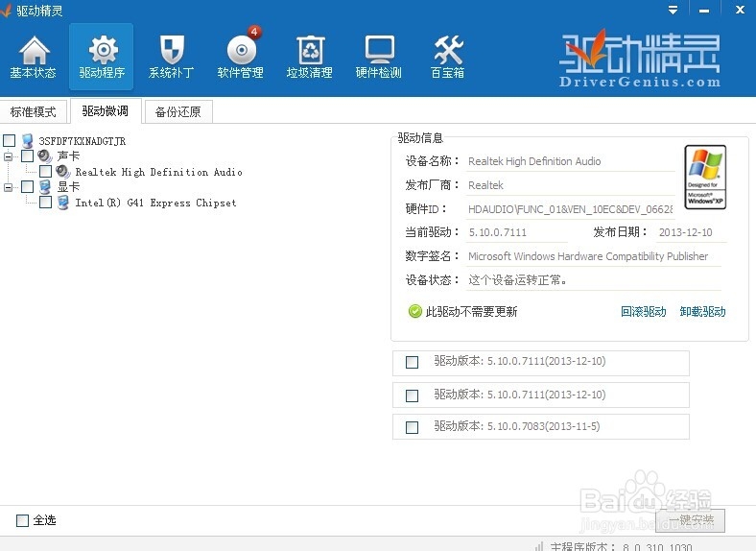Viewport: 756px width, 551px height.
Task: Switch to the 备份还原 tab
Action: pos(177,111)
